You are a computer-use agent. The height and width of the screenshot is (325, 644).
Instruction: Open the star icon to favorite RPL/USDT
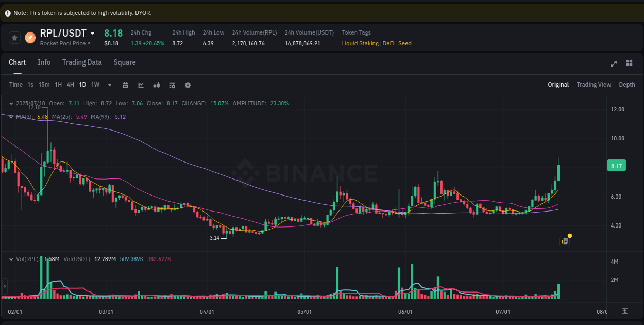pyautogui.click(x=14, y=37)
